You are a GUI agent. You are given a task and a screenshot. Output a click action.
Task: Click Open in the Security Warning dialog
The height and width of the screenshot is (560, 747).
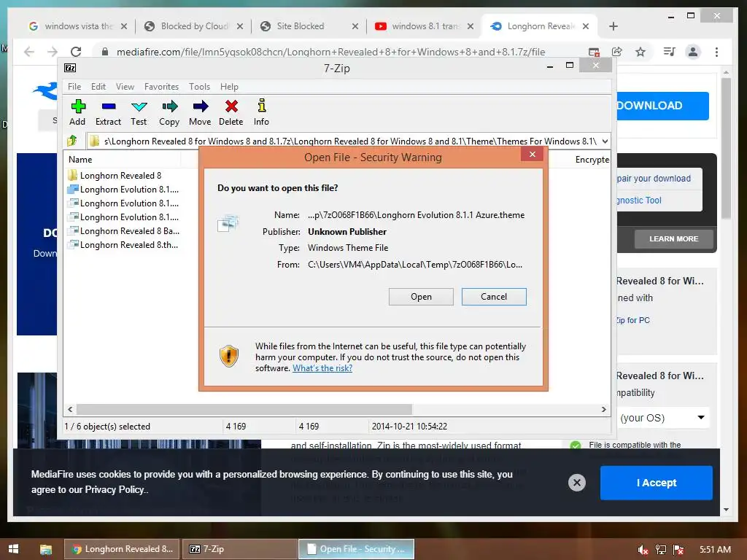(x=421, y=297)
